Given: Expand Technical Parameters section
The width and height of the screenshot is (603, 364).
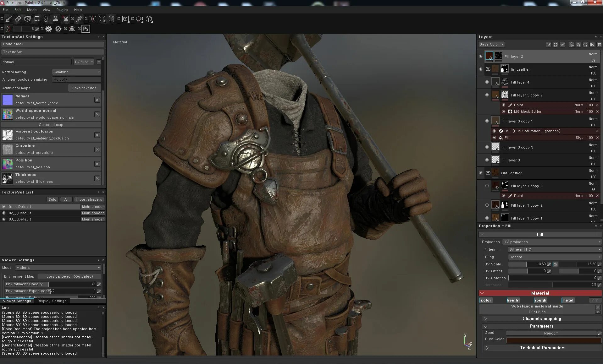Looking at the screenshot, I should pyautogui.click(x=543, y=348).
